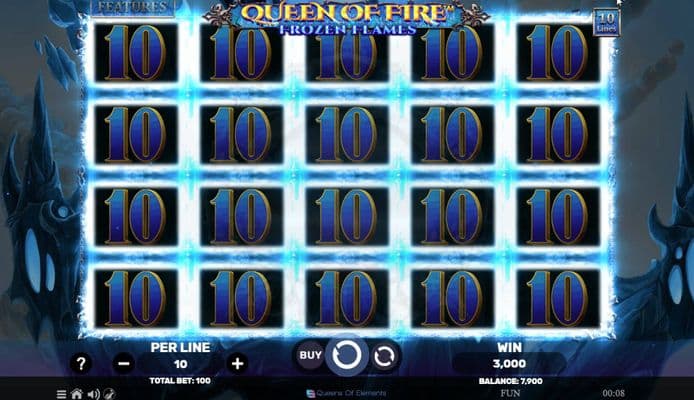Screen dimensions: 694x400
Task: Open the help question mark icon
Action: coord(81,364)
